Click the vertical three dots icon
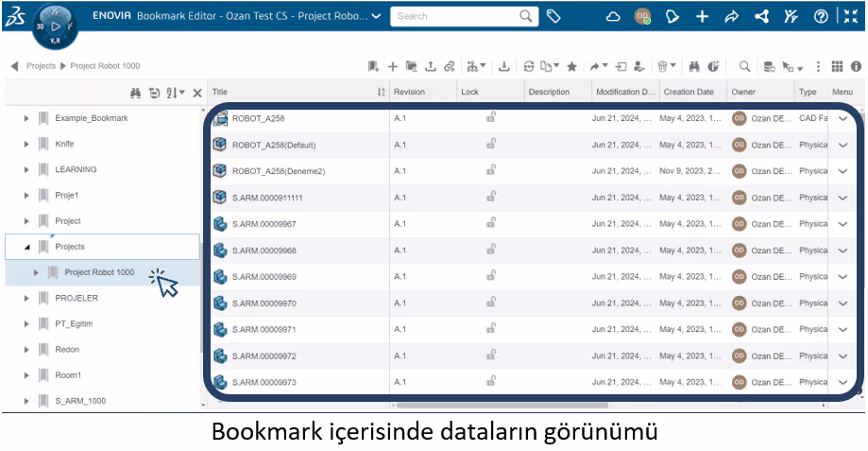The image size is (868, 451). click(x=818, y=66)
